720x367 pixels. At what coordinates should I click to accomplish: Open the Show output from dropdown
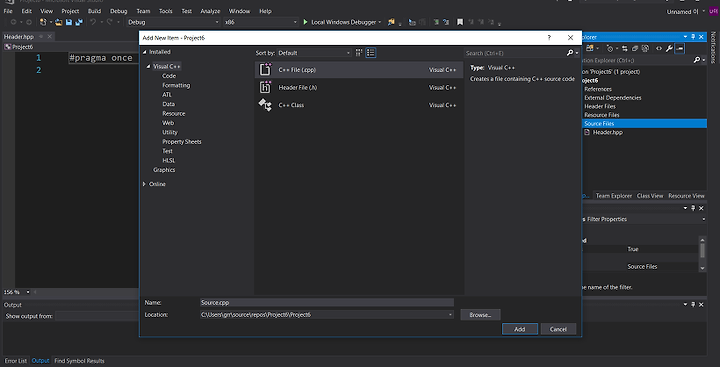96,316
